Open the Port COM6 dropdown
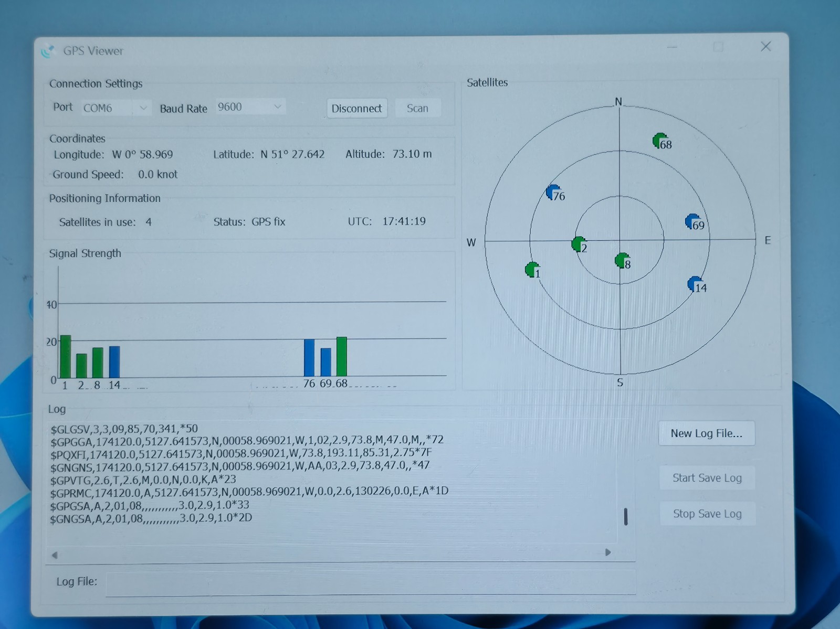 pyautogui.click(x=116, y=108)
